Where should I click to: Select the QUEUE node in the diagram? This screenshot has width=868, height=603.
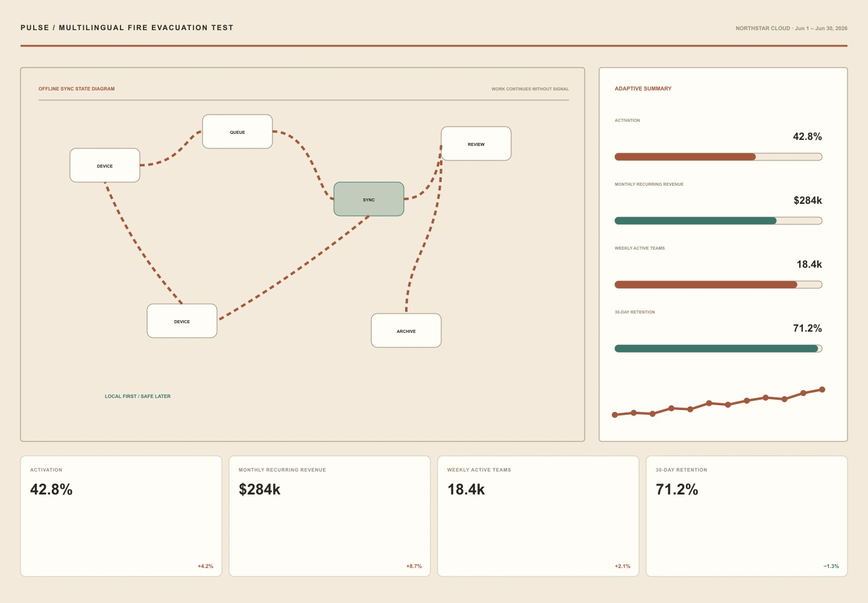(x=237, y=131)
